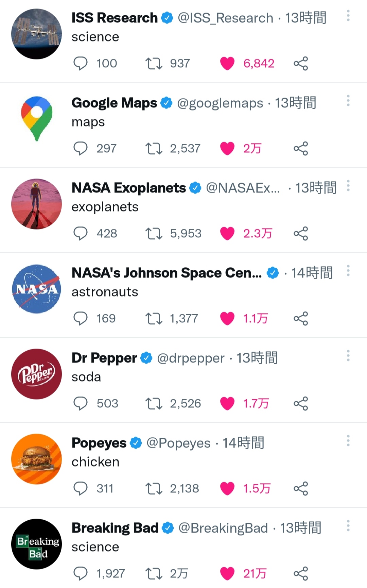This screenshot has width=367, height=588.
Task: Open the @drpepper handle link
Action: coord(191,358)
